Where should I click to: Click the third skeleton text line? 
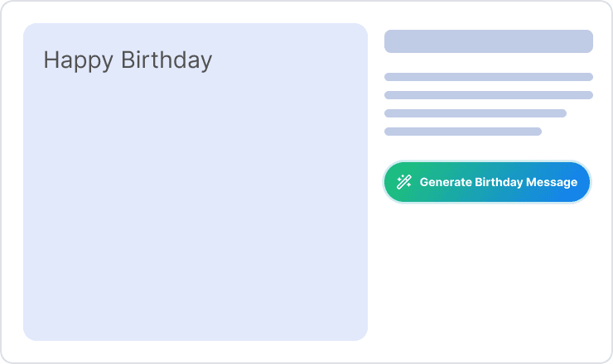tap(475, 113)
